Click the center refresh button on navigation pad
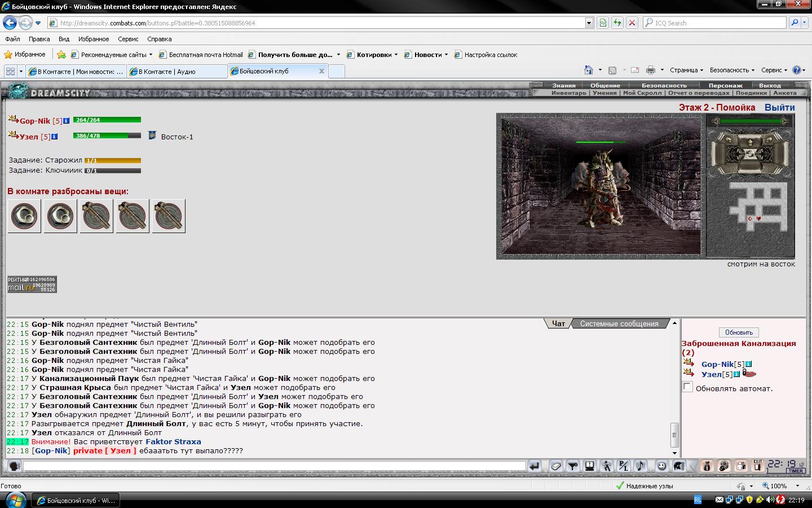 pyautogui.click(x=750, y=154)
